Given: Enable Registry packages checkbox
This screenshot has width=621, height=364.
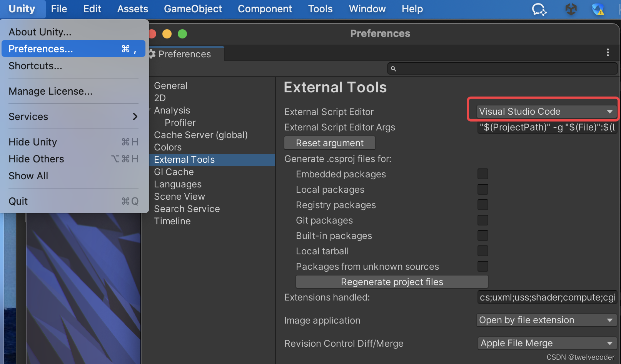Looking at the screenshot, I should pyautogui.click(x=483, y=205).
